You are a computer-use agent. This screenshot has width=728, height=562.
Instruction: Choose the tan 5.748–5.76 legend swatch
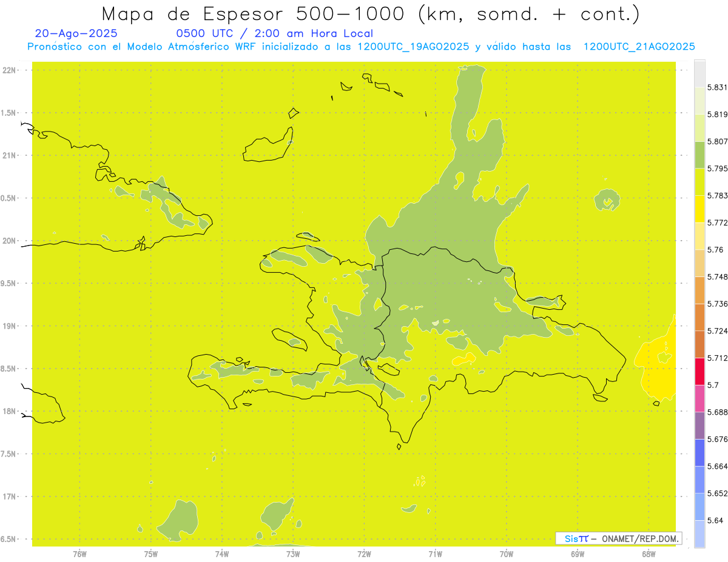coord(699,263)
